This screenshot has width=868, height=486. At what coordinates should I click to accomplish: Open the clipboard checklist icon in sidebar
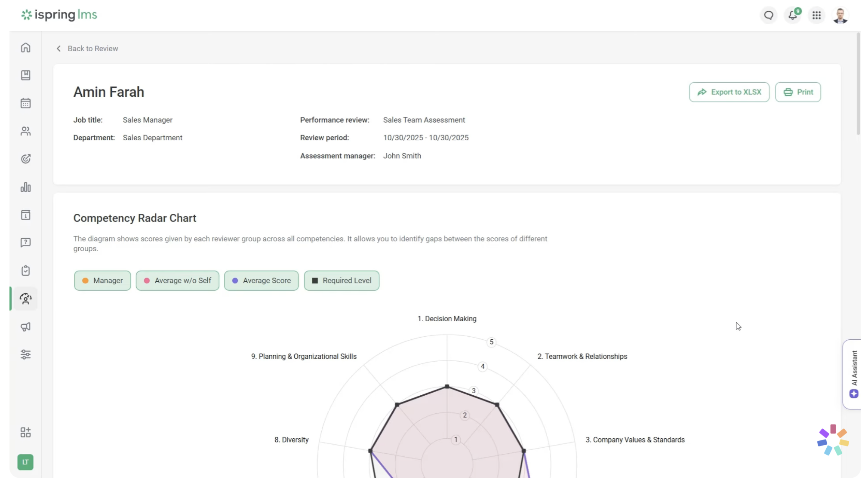pyautogui.click(x=25, y=271)
